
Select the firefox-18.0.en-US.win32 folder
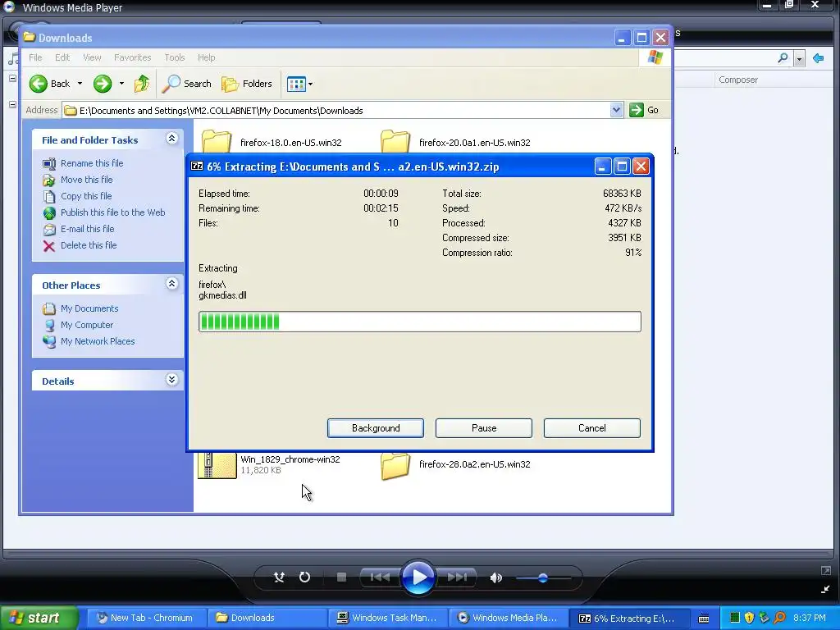pyautogui.click(x=291, y=143)
